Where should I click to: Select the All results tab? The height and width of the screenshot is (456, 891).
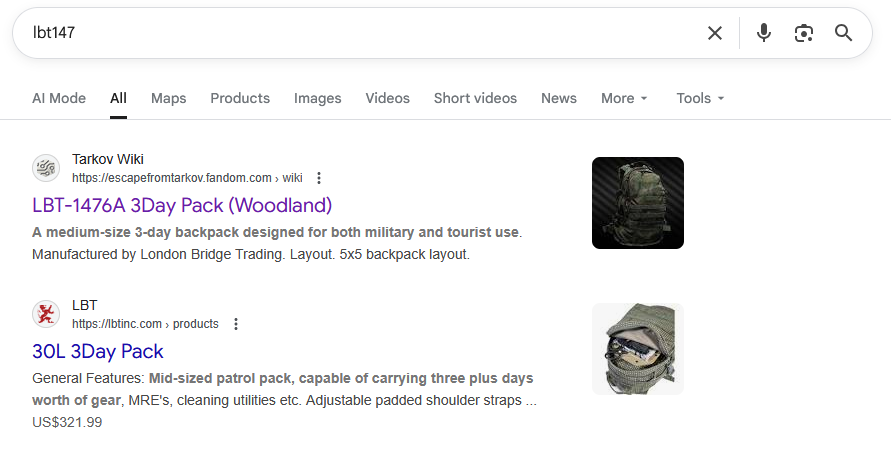coord(118,98)
